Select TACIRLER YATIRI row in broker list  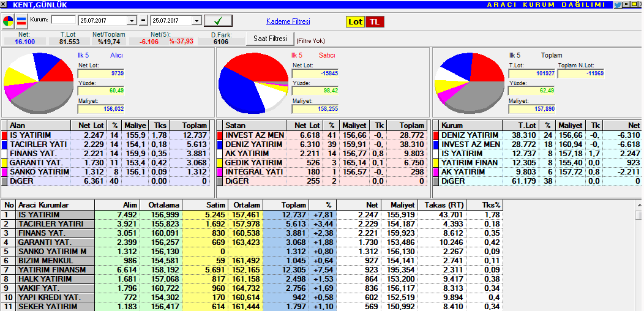click(252, 223)
